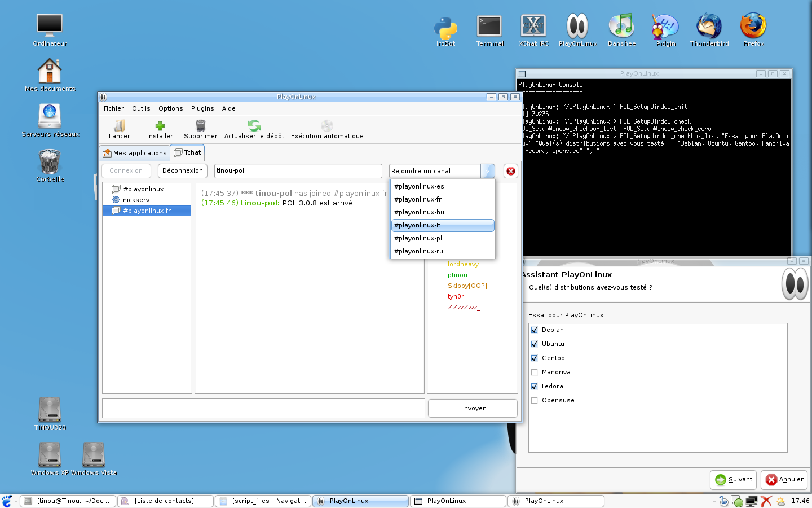Screen dimensions: 812x508
Task: Check the Opensuse option
Action: pos(535,401)
